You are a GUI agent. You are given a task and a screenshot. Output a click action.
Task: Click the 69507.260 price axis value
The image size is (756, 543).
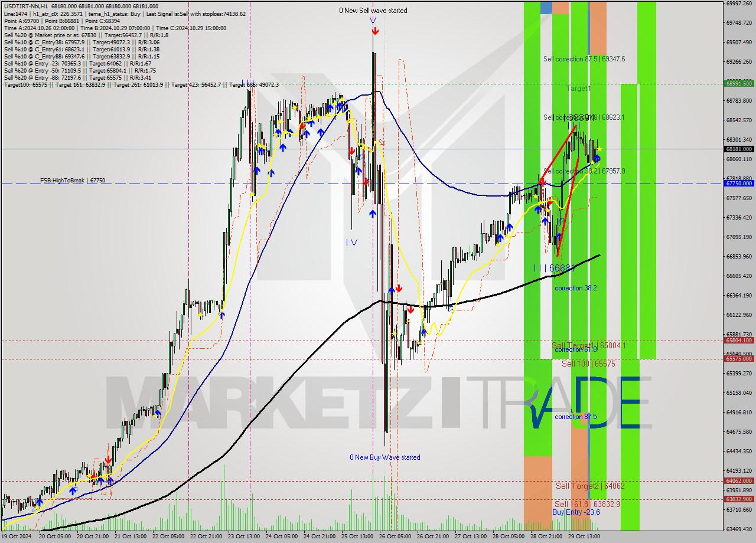click(x=739, y=42)
